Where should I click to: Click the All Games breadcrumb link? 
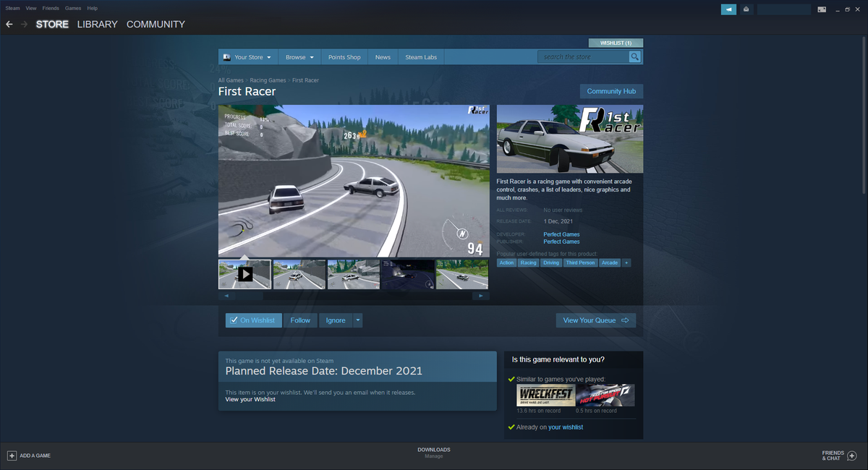231,80
